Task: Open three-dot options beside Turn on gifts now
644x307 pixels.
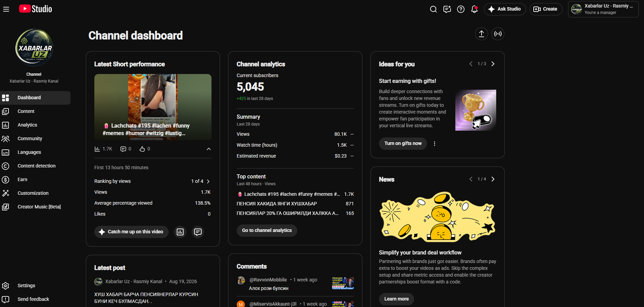Action: click(x=435, y=144)
